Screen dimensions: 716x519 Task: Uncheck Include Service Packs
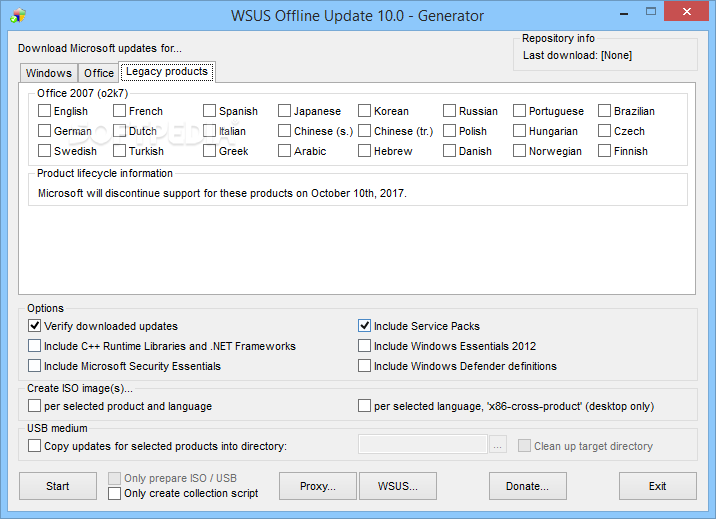(364, 325)
